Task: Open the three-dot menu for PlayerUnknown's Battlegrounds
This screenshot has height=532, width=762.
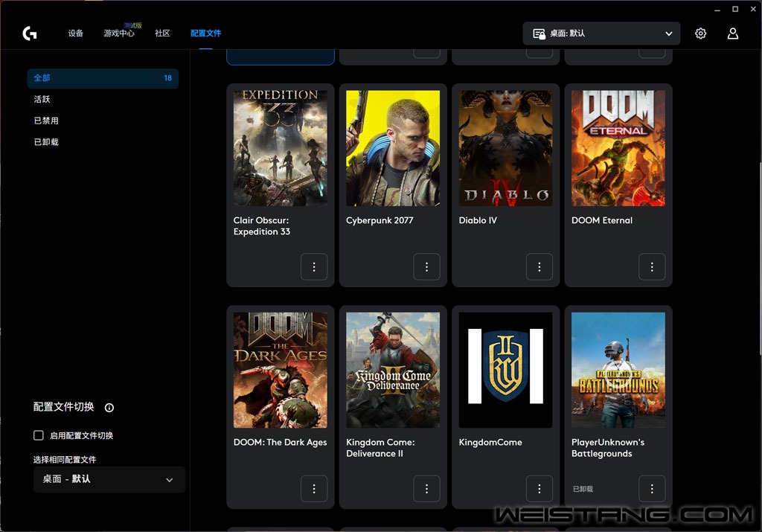Action: (652, 489)
